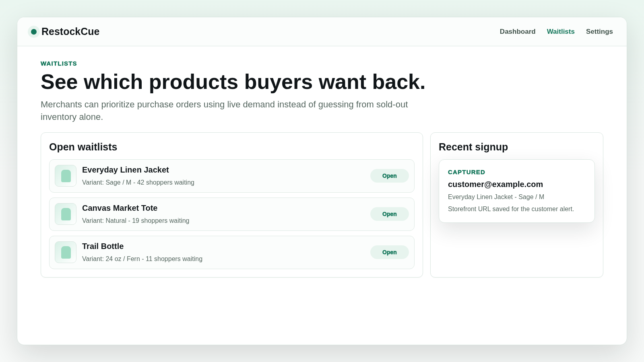Select the Everyday Linen Jacket waitlist title
The height and width of the screenshot is (362, 644).
click(x=126, y=170)
